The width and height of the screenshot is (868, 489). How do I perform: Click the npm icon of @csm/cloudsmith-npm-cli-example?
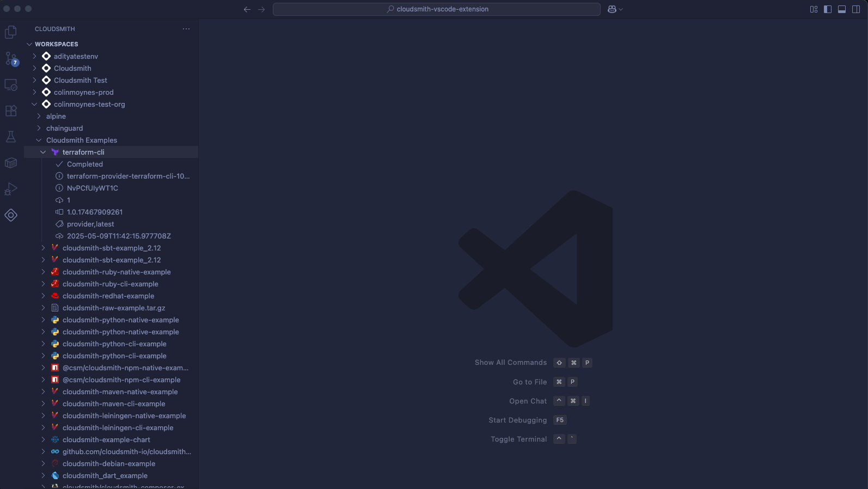pyautogui.click(x=55, y=380)
